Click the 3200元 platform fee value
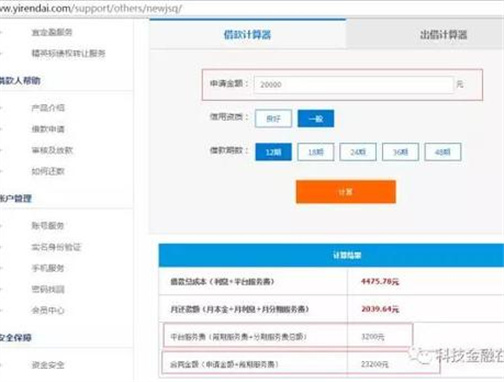 click(373, 337)
